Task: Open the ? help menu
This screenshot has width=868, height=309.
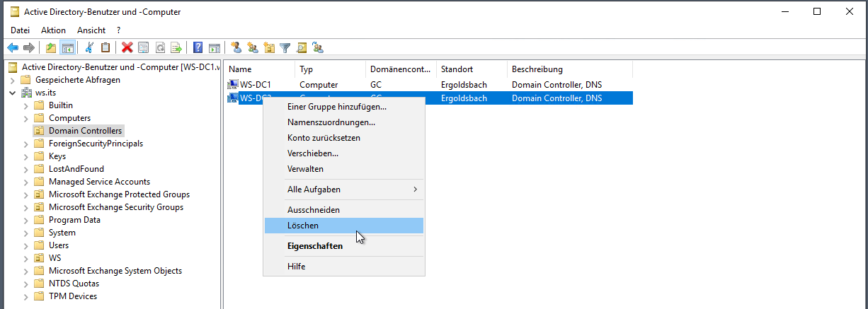Action: [118, 30]
